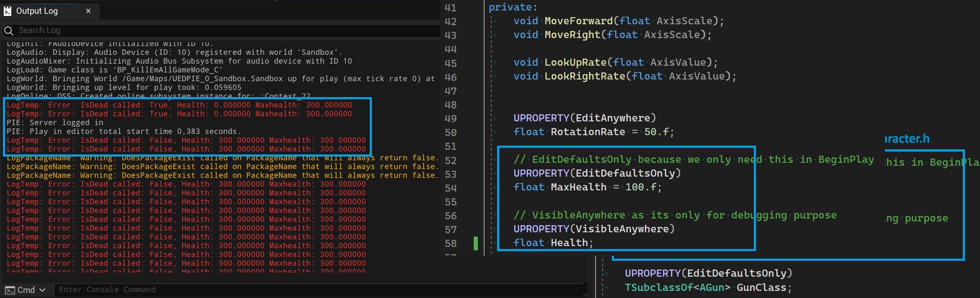Click the magnifying glass search icon

pyautogui.click(x=8, y=31)
